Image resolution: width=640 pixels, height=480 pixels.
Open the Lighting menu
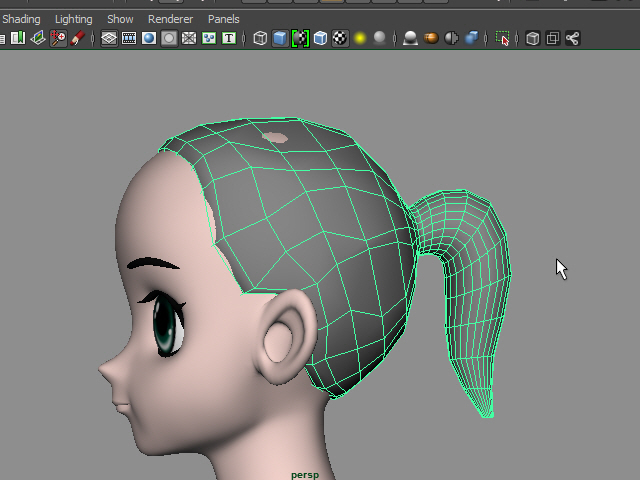point(73,19)
